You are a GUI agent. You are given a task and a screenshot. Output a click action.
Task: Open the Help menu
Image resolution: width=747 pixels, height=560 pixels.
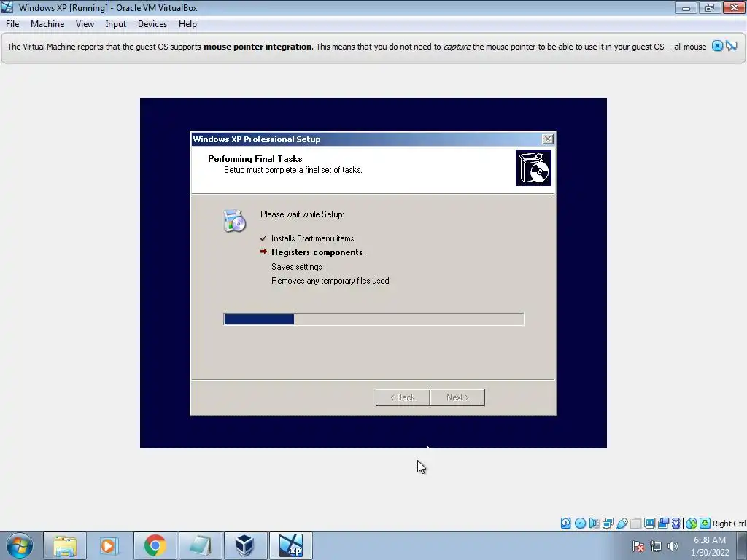pos(187,24)
